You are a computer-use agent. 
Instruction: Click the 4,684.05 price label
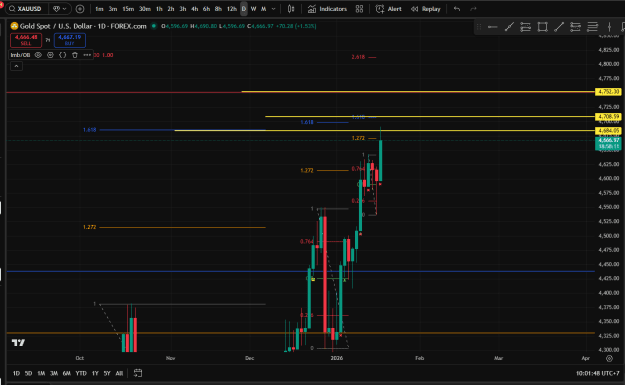(608, 131)
